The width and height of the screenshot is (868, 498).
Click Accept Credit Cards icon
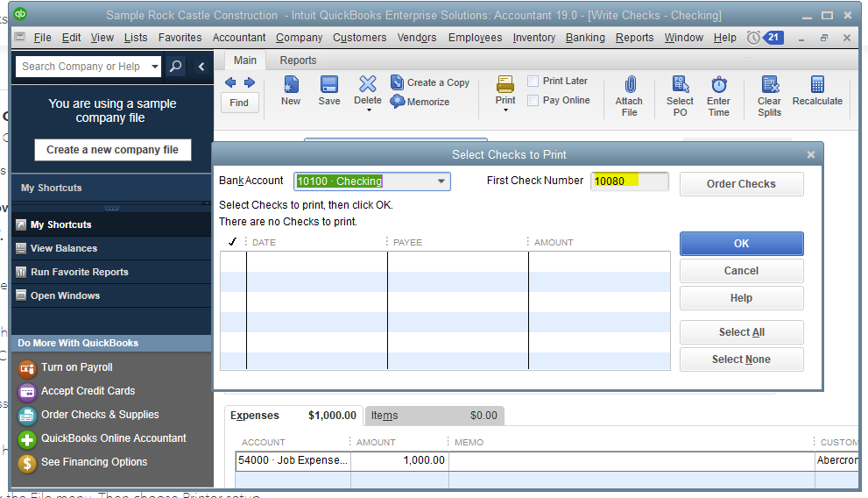pos(26,392)
